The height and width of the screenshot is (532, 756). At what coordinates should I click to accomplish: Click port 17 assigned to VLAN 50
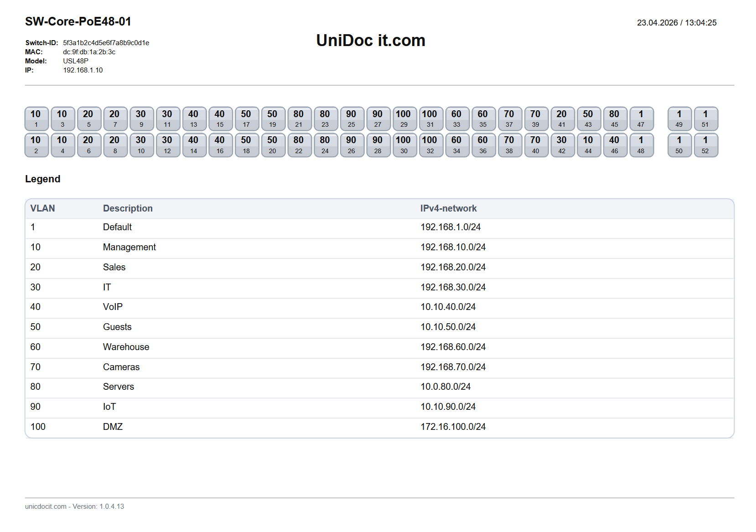[x=246, y=119]
